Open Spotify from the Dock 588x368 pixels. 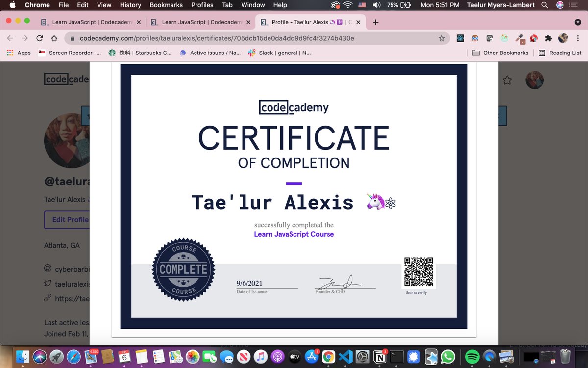pos(472,357)
